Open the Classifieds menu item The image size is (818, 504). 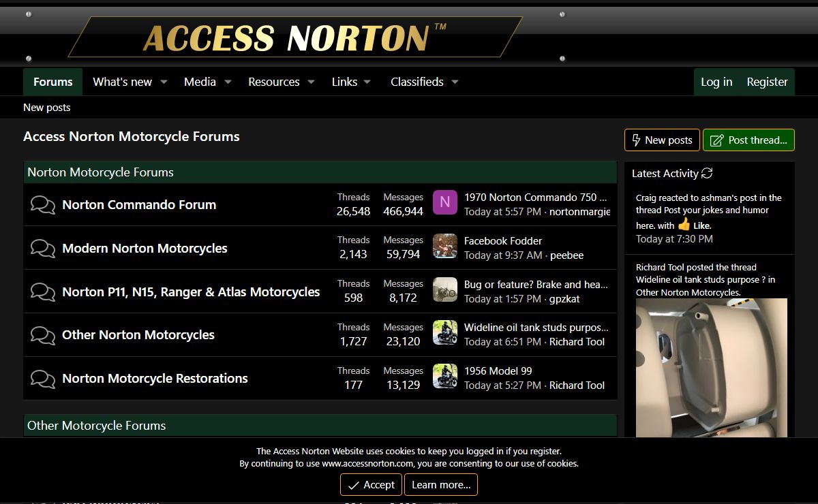click(x=416, y=82)
